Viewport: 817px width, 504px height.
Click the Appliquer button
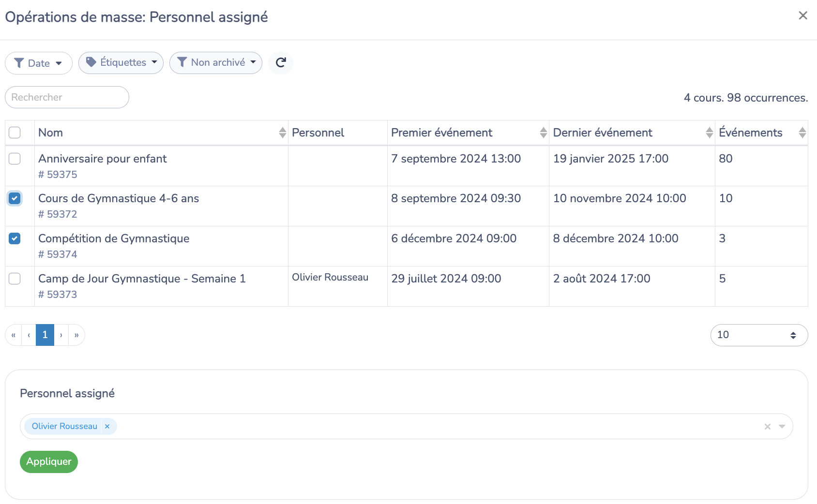tap(49, 462)
